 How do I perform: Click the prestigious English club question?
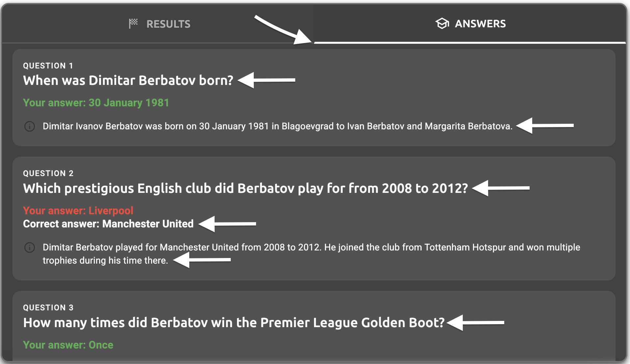click(x=245, y=189)
